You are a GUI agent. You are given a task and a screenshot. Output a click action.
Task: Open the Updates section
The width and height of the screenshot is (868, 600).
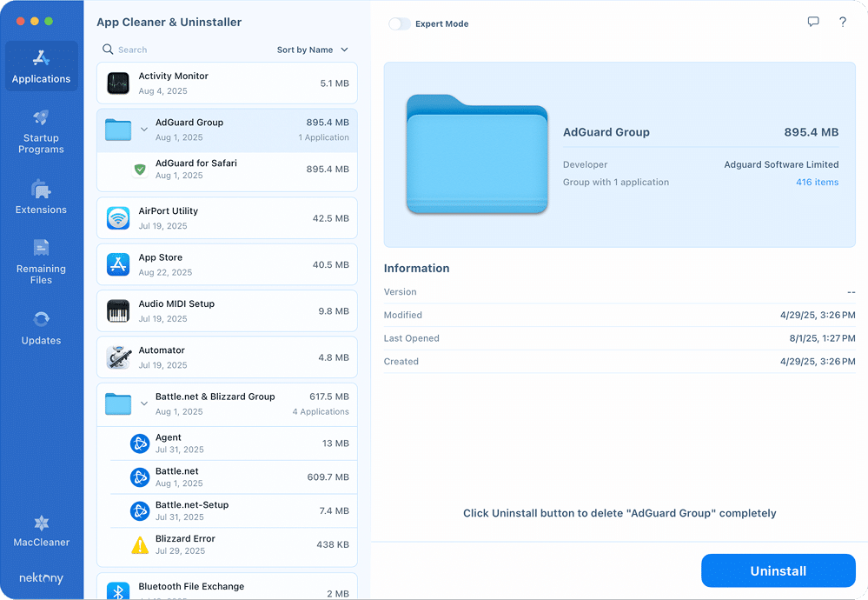pos(41,328)
